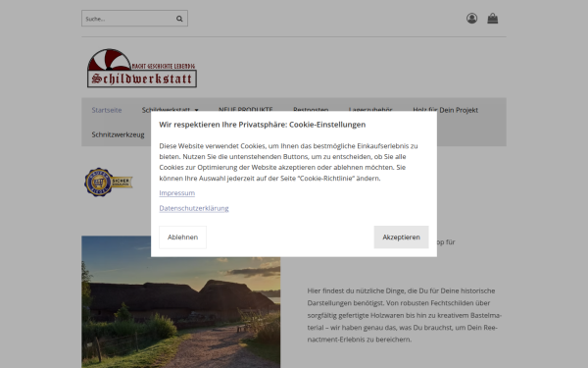Click the cookie dialog heading text
The image size is (588, 368).
point(262,125)
